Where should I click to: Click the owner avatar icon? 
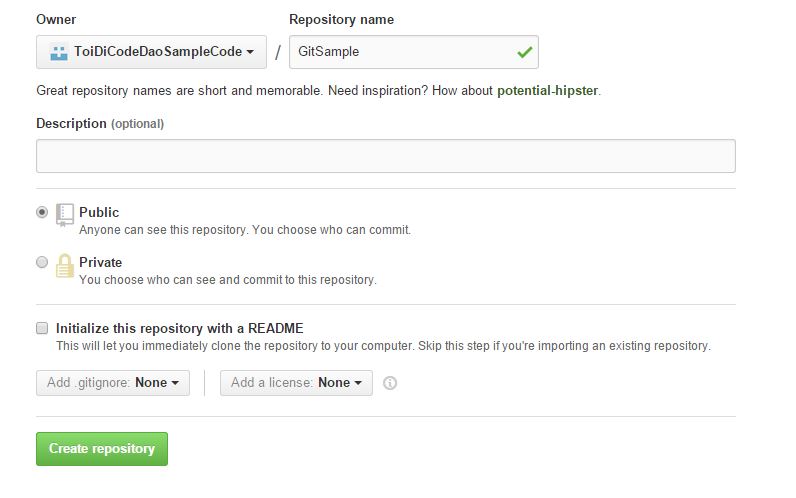[x=59, y=52]
